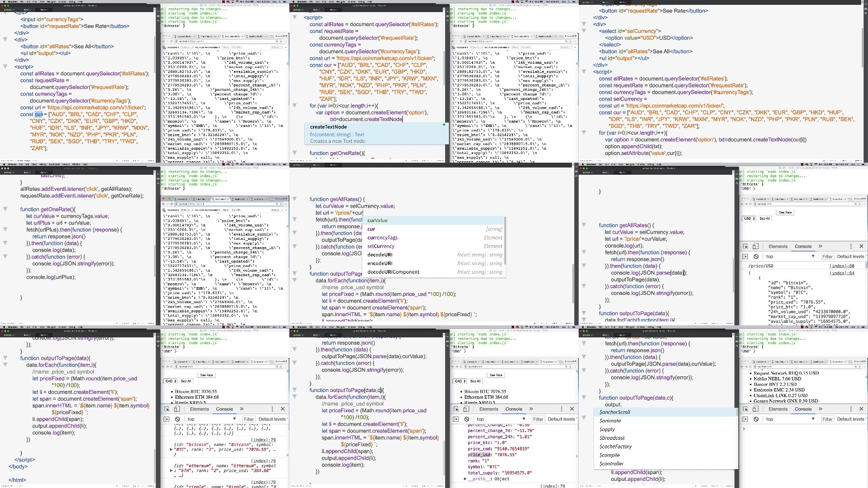The width and height of the screenshot is (868, 488).
Task: Open Default levels above bitcoin object logs
Action: 272,419
